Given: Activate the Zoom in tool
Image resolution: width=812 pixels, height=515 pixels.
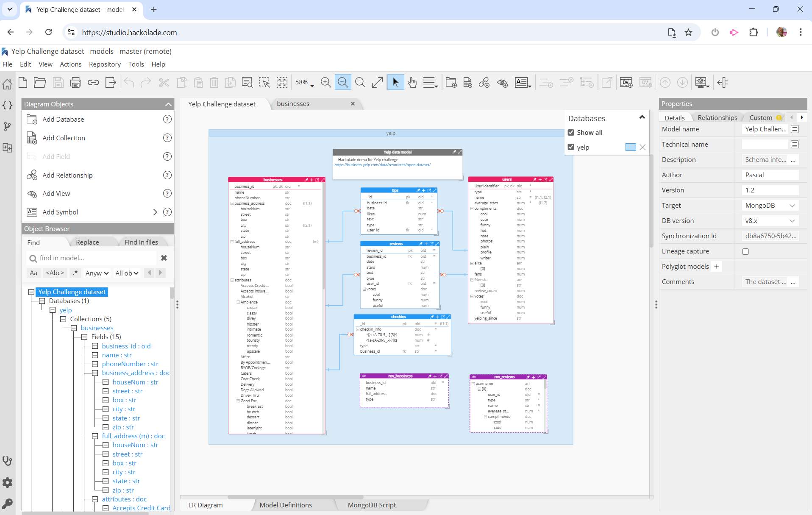Looking at the screenshot, I should click(326, 82).
